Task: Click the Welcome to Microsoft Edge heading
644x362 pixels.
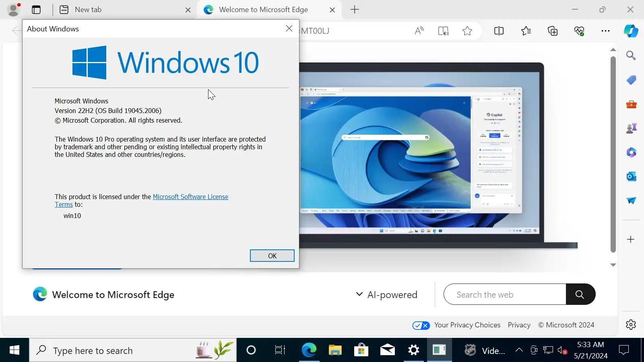Action: click(113, 295)
